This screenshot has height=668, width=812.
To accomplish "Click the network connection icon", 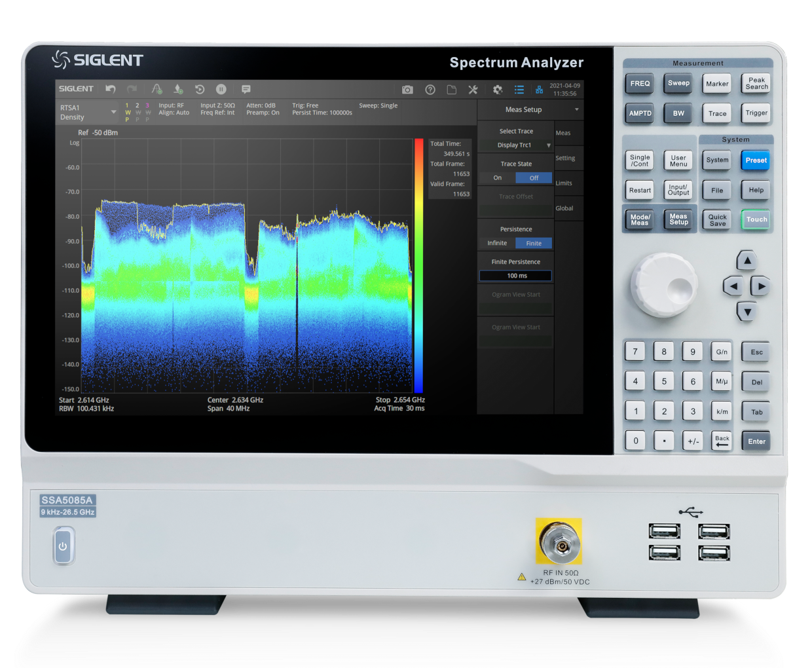I will coord(539,90).
